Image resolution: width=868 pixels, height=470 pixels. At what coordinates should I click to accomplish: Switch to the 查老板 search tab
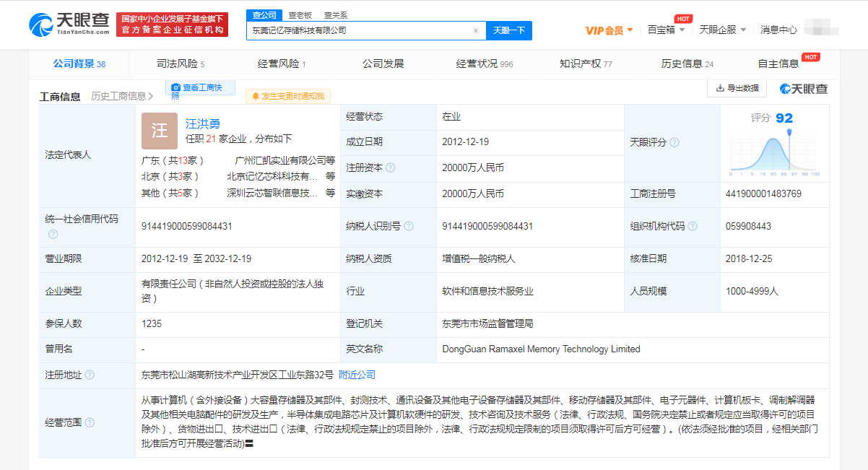click(x=300, y=14)
